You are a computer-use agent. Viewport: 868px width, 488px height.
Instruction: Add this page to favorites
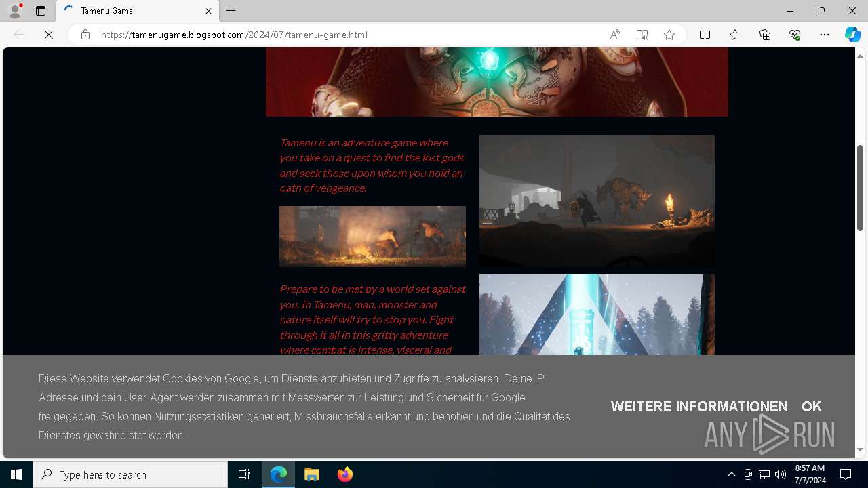pos(669,35)
